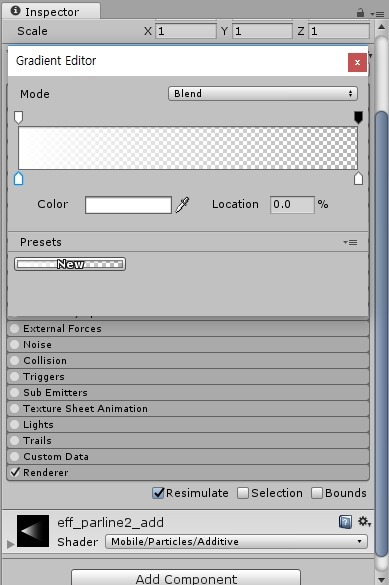Expand the material foldout arrow
The height and width of the screenshot is (585, 389).
(x=10, y=544)
